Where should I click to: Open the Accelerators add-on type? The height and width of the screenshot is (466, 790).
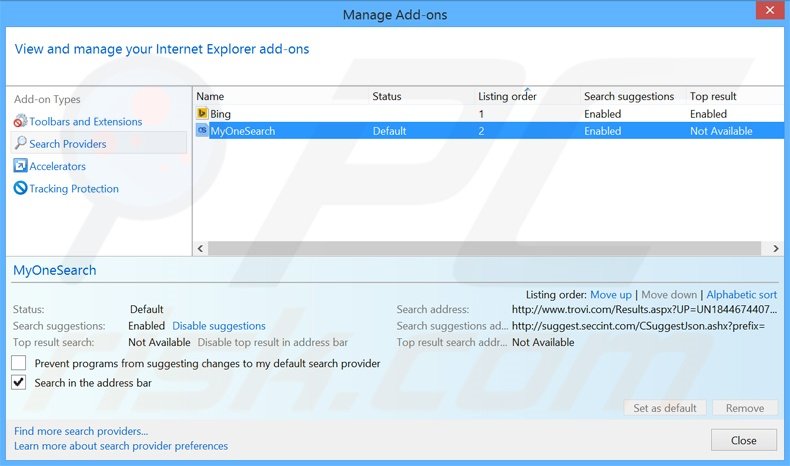click(57, 166)
